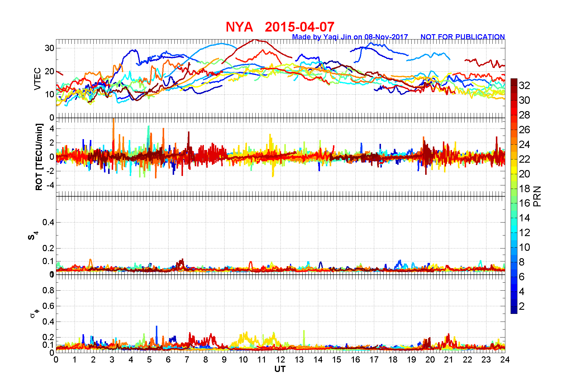Click colorbar tick label '30'
Viewport: 561px width, 392px height.
[524, 100]
